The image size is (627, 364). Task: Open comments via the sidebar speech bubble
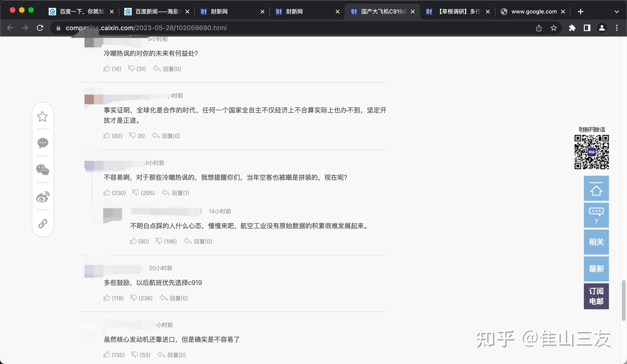click(x=42, y=143)
